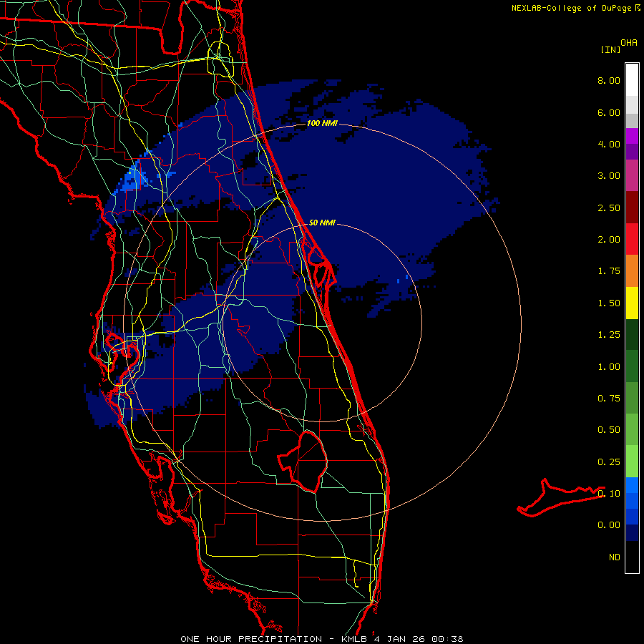This screenshot has width=644, height=644.
Task: Click the 100 NMI range ring label
Action: click(322, 123)
